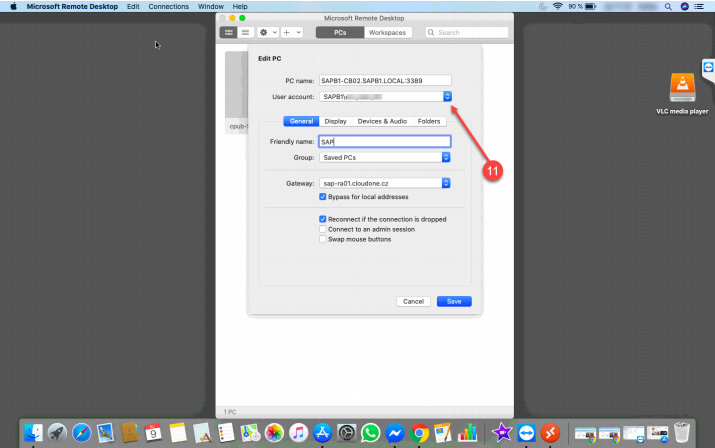Open Calendar in the dock

[x=153, y=432]
